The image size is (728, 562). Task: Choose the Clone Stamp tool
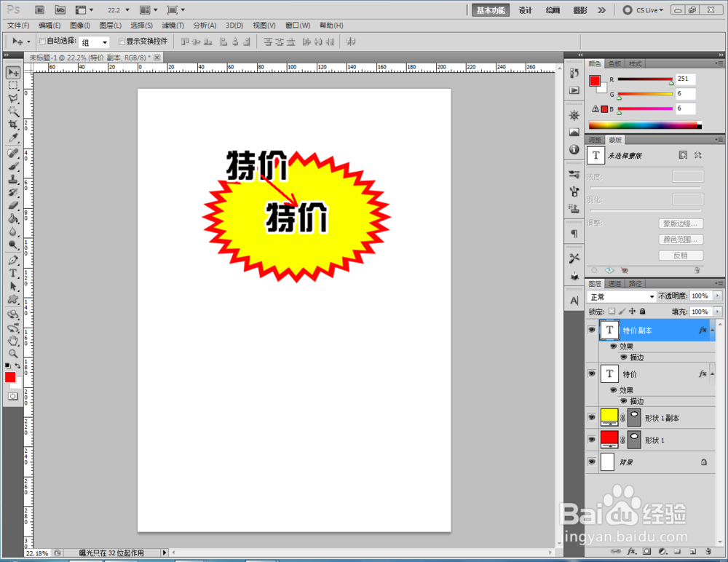tap(13, 179)
